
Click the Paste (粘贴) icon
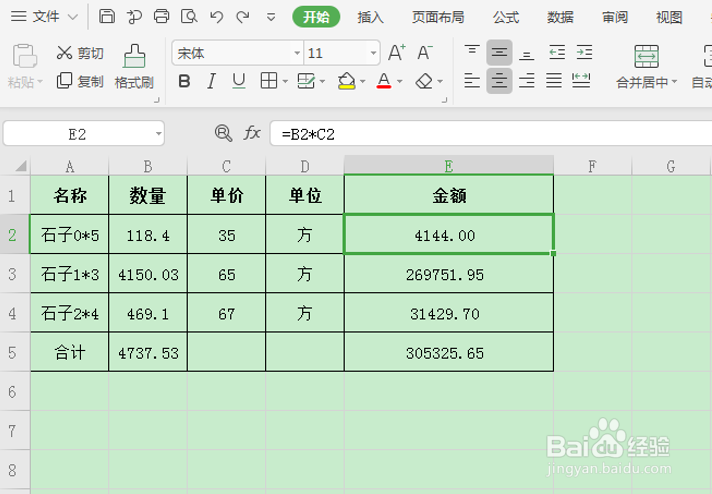tap(25, 55)
